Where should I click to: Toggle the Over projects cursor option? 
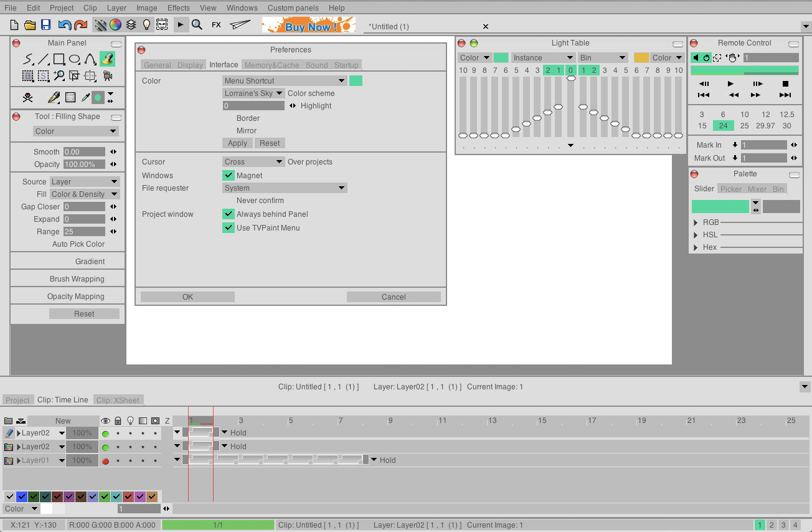(309, 162)
